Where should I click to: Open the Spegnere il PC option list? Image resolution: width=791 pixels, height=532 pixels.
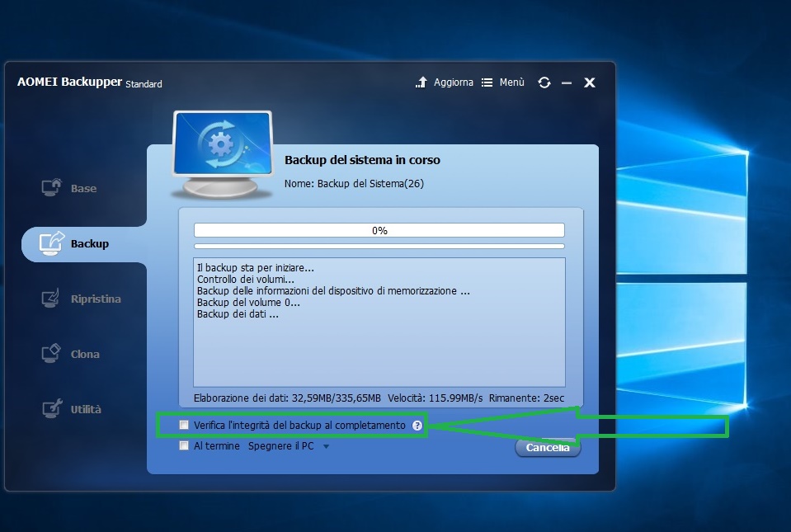coord(289,445)
